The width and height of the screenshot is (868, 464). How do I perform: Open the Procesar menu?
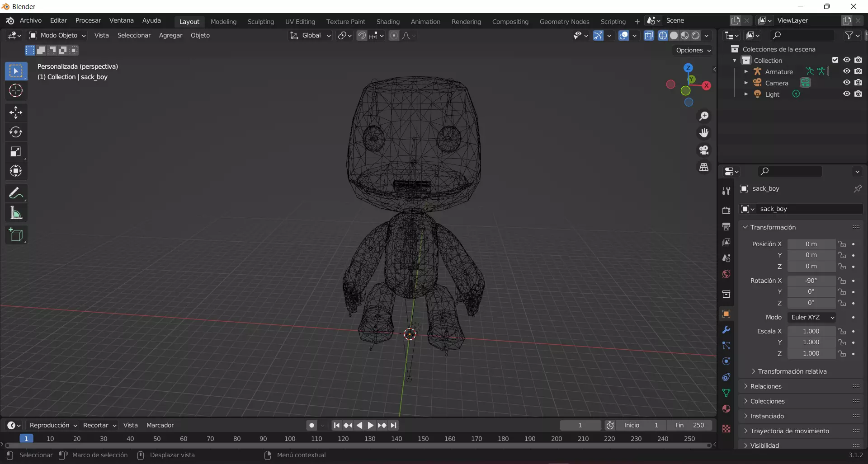[x=88, y=20]
